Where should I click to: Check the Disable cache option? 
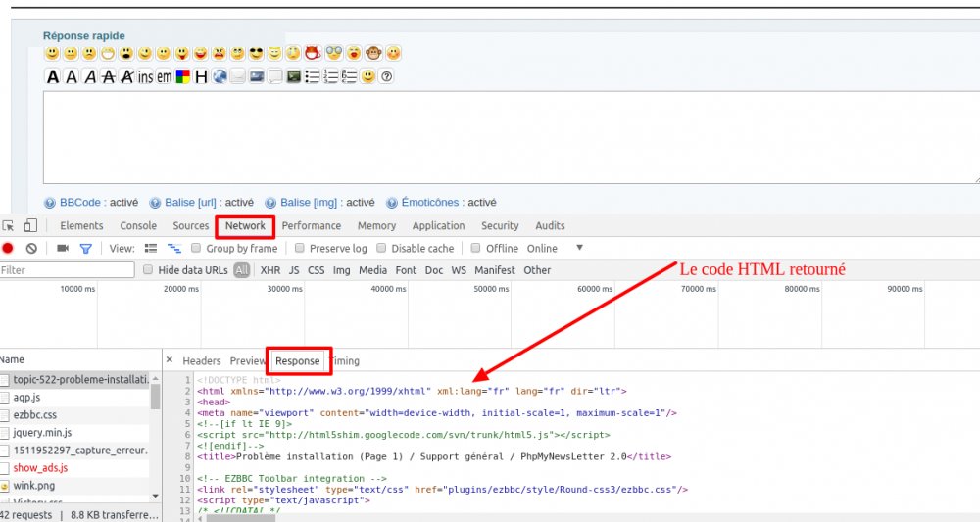382,249
